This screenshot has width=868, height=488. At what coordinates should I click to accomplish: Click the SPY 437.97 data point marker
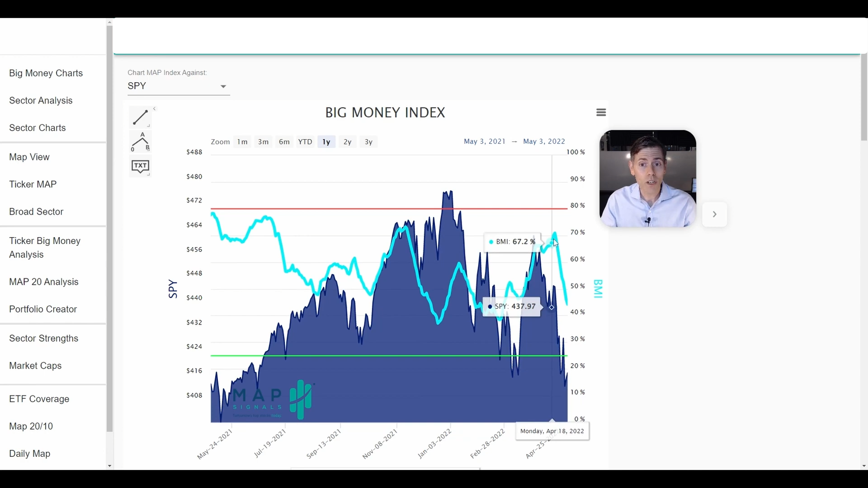pyautogui.click(x=552, y=307)
